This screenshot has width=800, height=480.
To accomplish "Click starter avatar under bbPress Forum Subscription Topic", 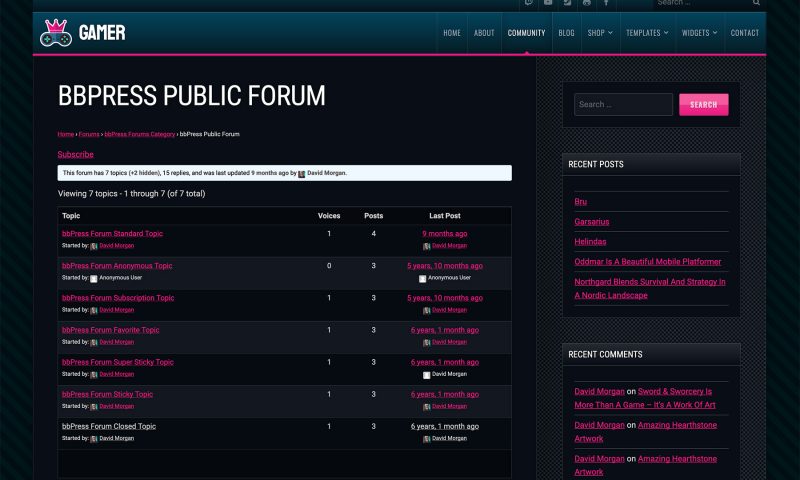I will click(94, 311).
